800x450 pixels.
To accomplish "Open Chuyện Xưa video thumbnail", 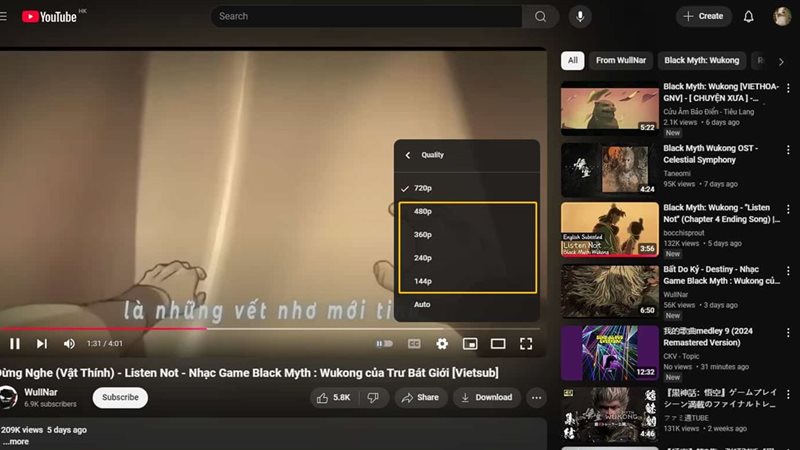I will (x=610, y=109).
